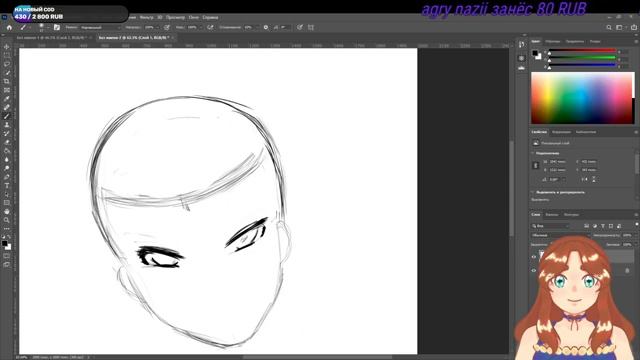
Task: Select the Lasso tool
Action: tap(7, 64)
